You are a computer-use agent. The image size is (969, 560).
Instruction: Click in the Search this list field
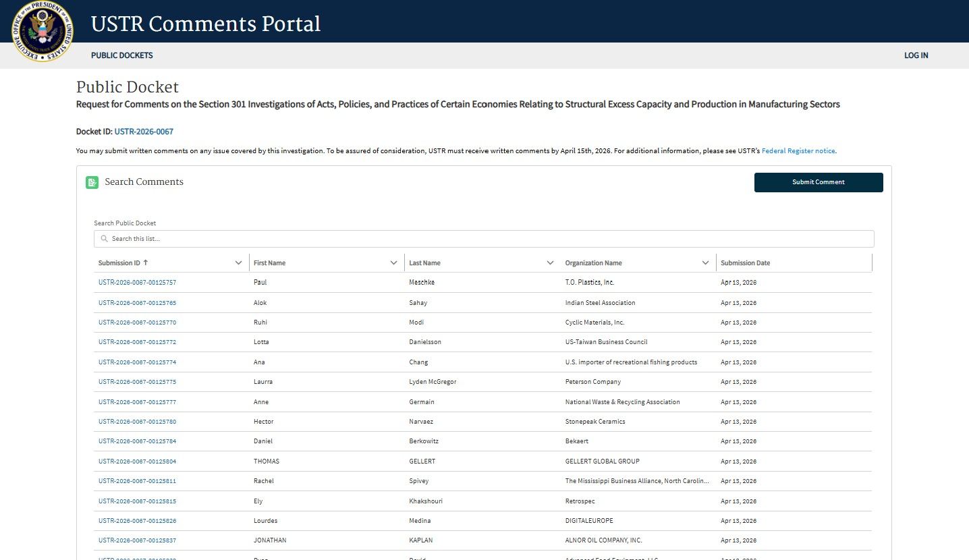tap(486, 239)
